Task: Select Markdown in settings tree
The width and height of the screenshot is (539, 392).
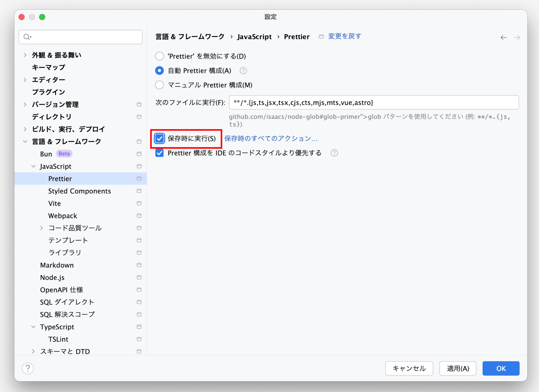Action: coord(57,265)
